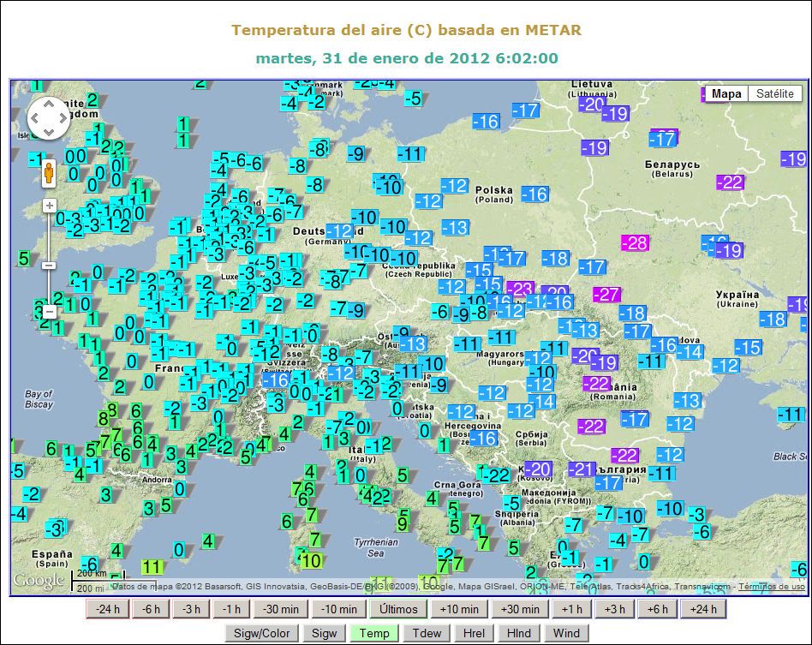Click the Україна (Ukraine) country label
The height and width of the screenshot is (645, 812).
pyautogui.click(x=737, y=299)
